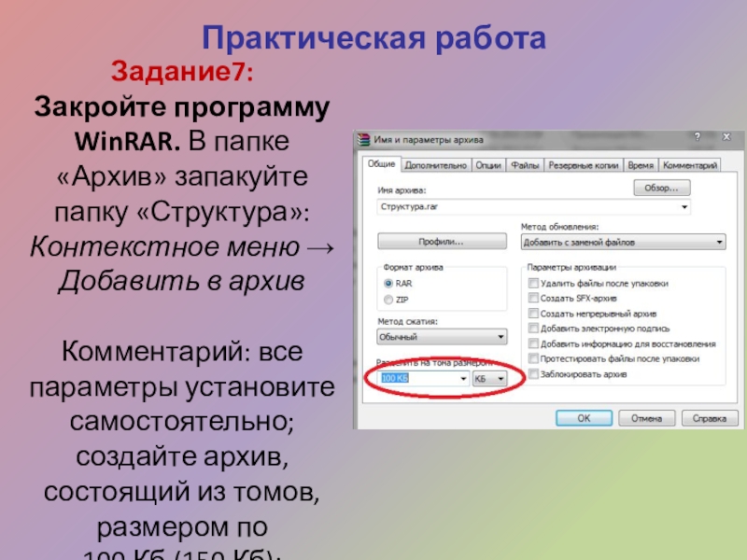This screenshot has width=747, height=560.
Task: Click the Отмена button
Action: pos(646,418)
